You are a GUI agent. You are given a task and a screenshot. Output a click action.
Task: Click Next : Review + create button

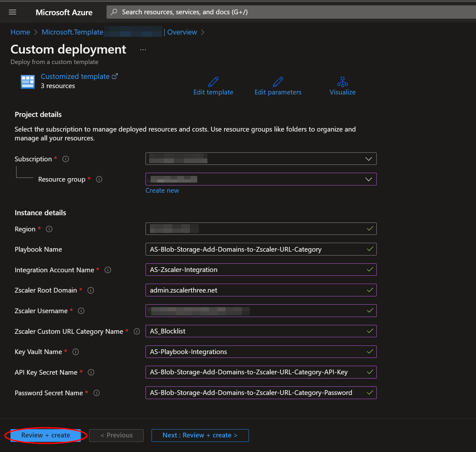pyautogui.click(x=200, y=435)
